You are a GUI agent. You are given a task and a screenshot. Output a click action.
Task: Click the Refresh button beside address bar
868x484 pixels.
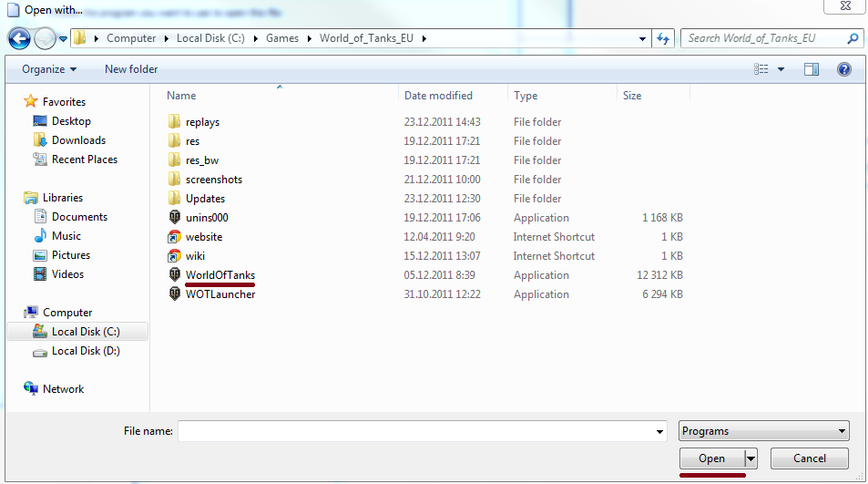tap(663, 38)
